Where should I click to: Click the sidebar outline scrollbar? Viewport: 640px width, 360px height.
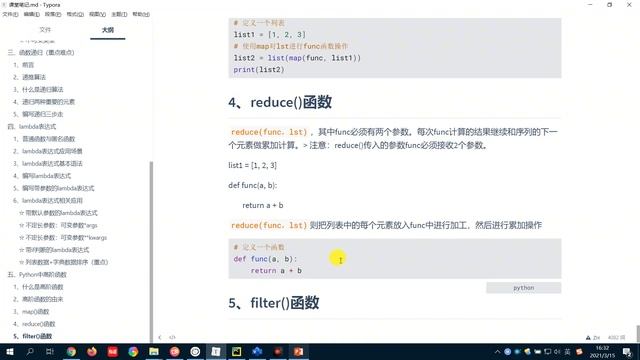click(x=151, y=251)
